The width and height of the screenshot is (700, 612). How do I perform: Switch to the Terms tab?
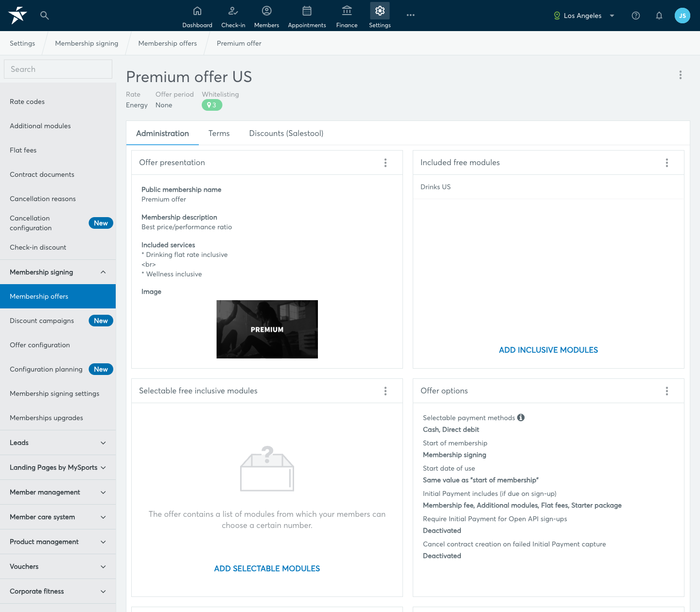point(219,133)
